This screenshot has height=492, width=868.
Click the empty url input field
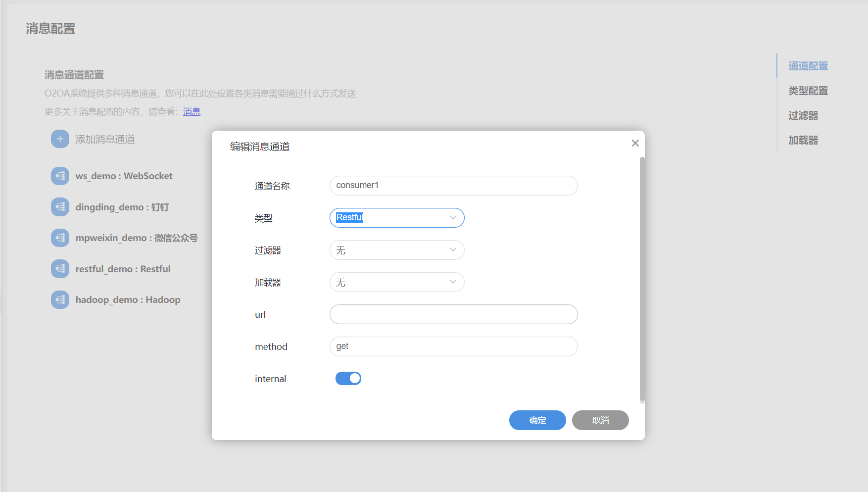[x=453, y=314]
